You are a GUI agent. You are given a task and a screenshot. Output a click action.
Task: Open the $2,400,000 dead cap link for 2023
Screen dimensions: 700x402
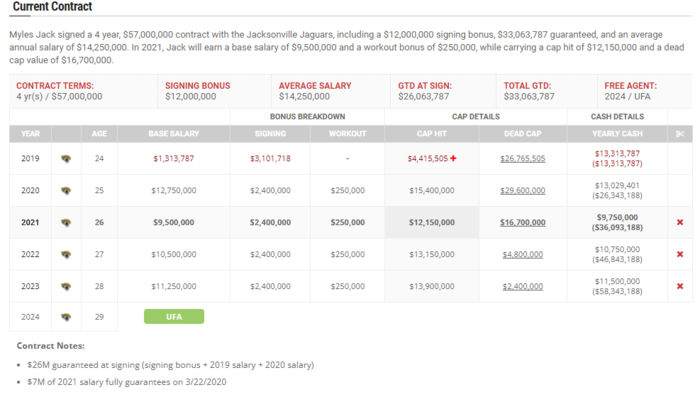[522, 286]
